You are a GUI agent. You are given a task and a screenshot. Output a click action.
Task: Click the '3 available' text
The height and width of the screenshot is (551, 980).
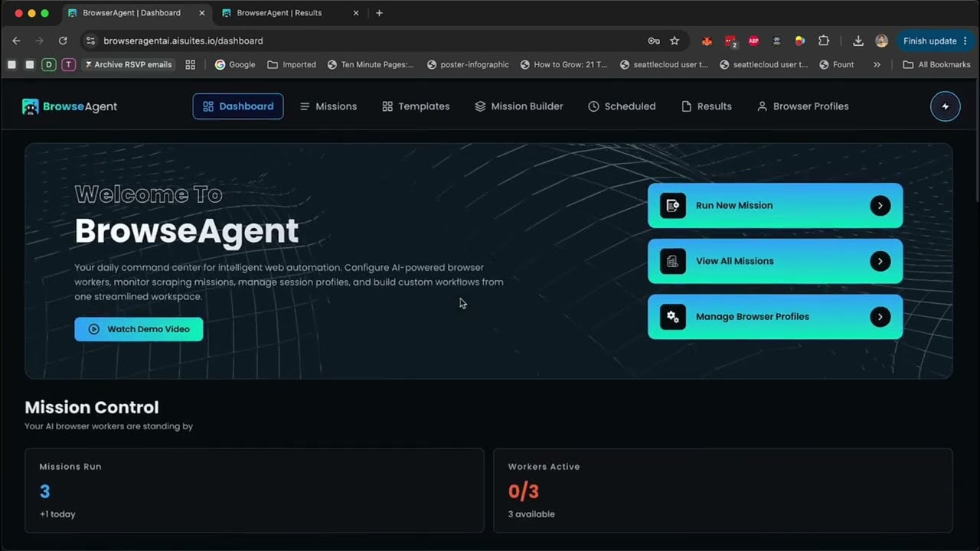coord(531,514)
